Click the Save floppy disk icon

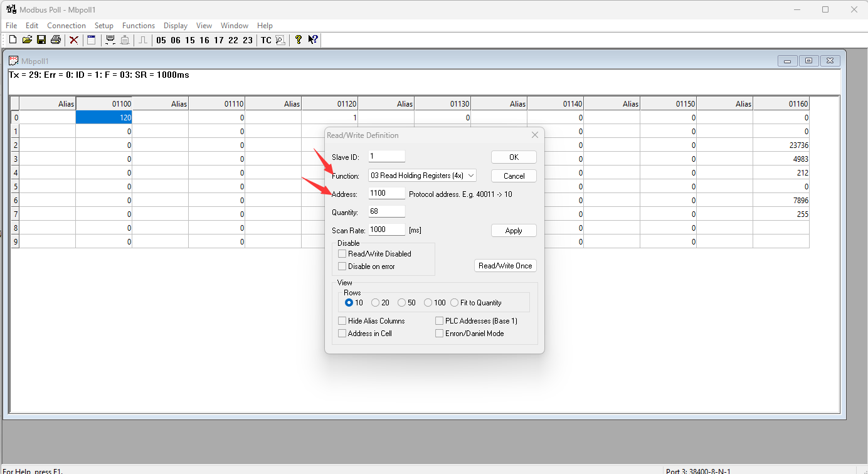41,40
